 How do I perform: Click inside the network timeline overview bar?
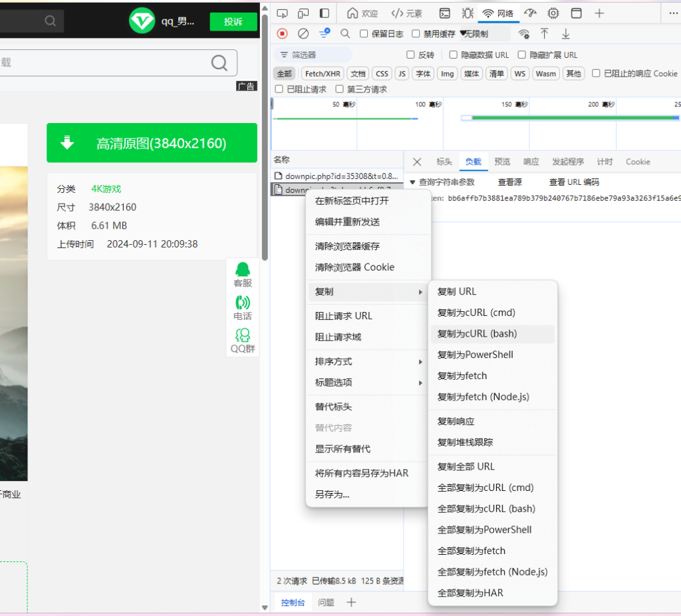pyautogui.click(x=466, y=123)
